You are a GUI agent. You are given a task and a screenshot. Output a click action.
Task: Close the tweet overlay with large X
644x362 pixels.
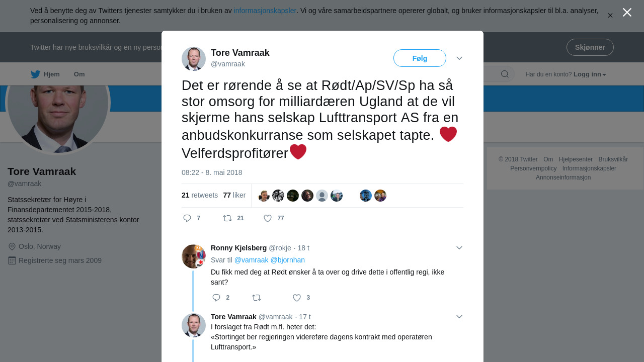(x=627, y=12)
